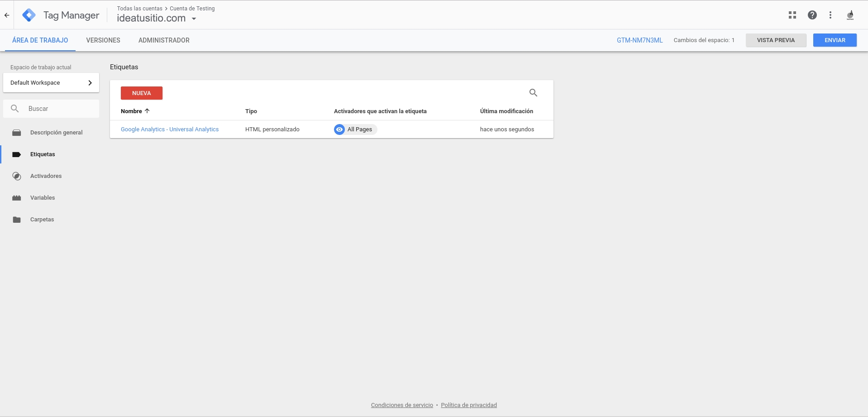The height and width of the screenshot is (417, 868).
Task: Click the Vista Previa button
Action: [x=776, y=40]
